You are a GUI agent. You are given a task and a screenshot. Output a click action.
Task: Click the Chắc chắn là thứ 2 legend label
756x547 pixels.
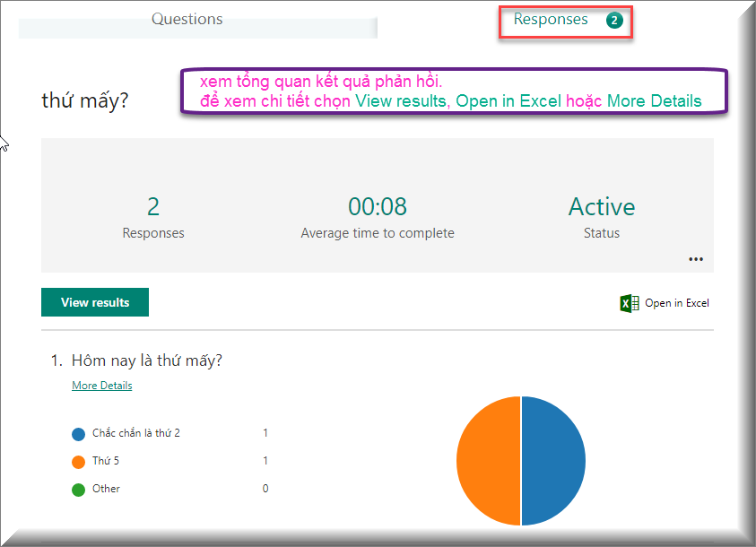click(135, 433)
